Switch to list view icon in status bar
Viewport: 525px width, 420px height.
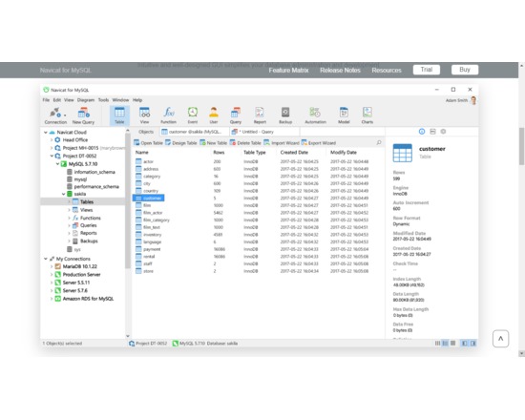[437, 344]
